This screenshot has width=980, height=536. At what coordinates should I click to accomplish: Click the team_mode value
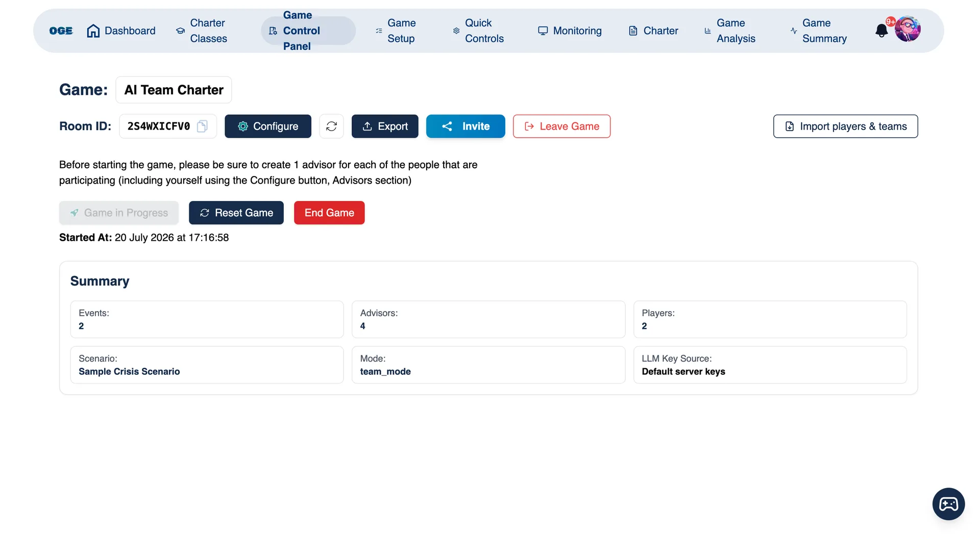coord(385,371)
